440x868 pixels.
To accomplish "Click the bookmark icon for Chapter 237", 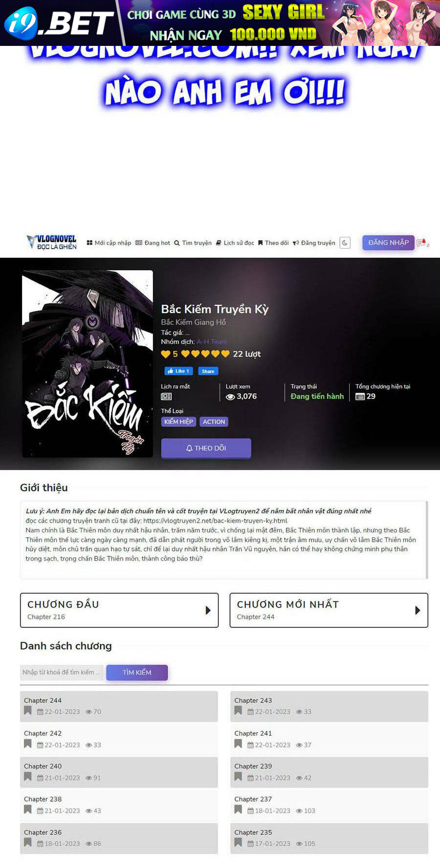I will point(238,809).
